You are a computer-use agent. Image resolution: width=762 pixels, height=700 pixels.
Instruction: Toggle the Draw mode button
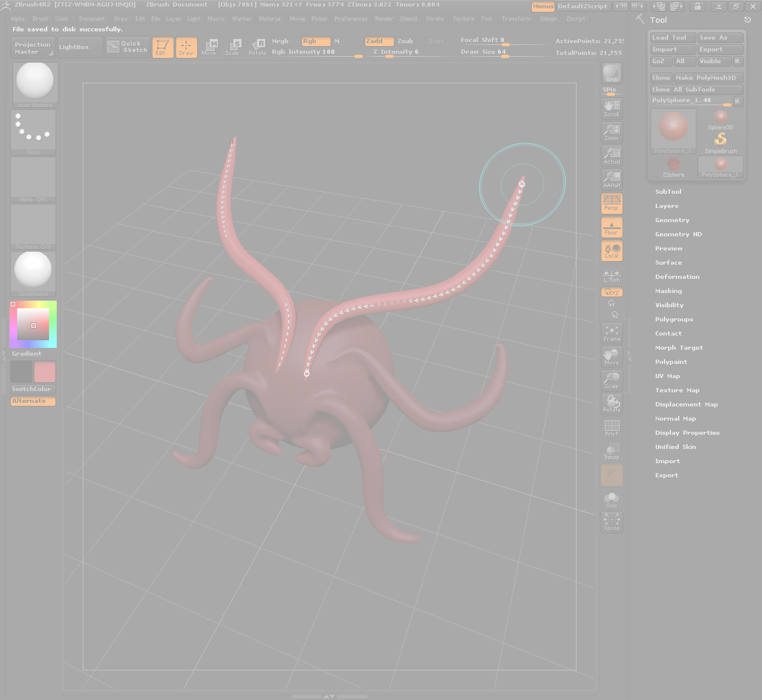click(187, 47)
